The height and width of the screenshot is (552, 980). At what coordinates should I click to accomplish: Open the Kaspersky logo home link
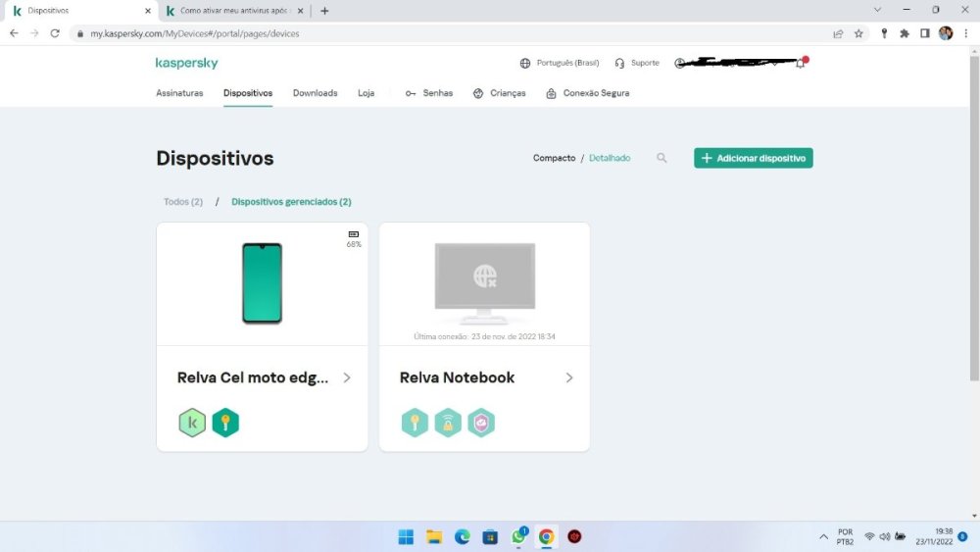pos(186,63)
